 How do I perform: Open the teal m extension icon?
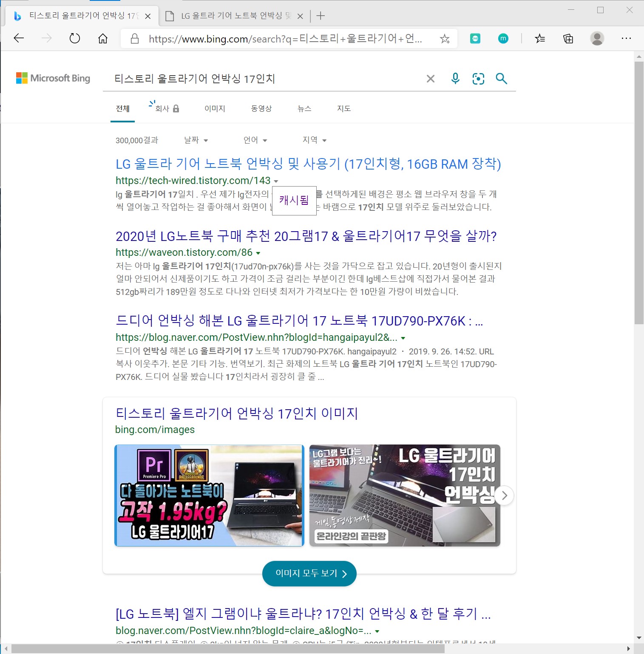(503, 39)
